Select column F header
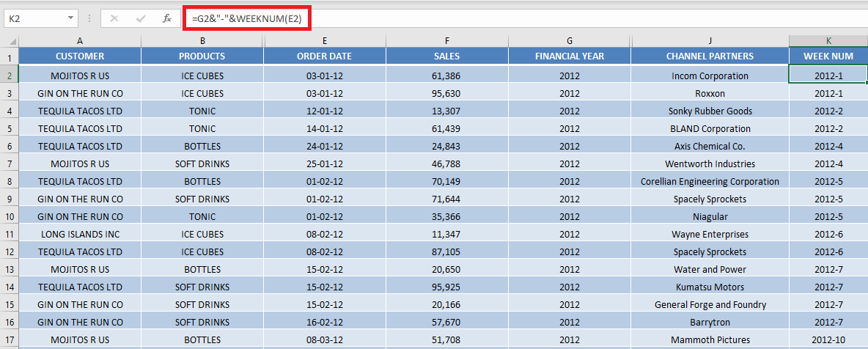 point(446,41)
